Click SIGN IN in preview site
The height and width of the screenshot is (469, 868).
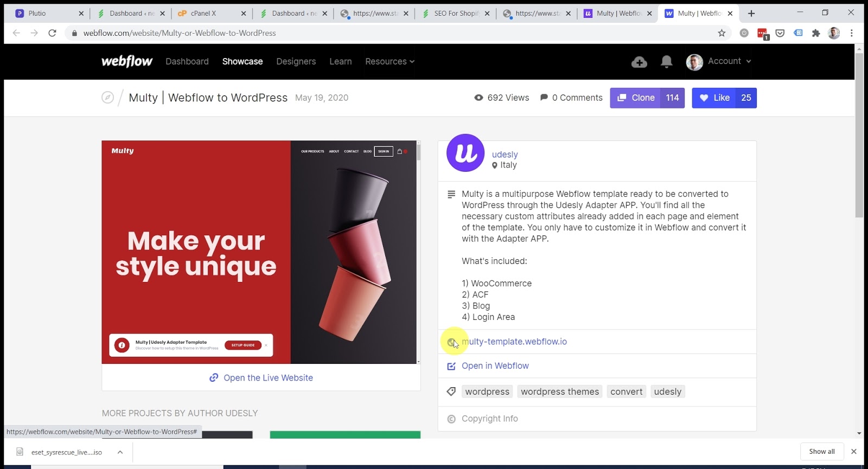(x=384, y=151)
